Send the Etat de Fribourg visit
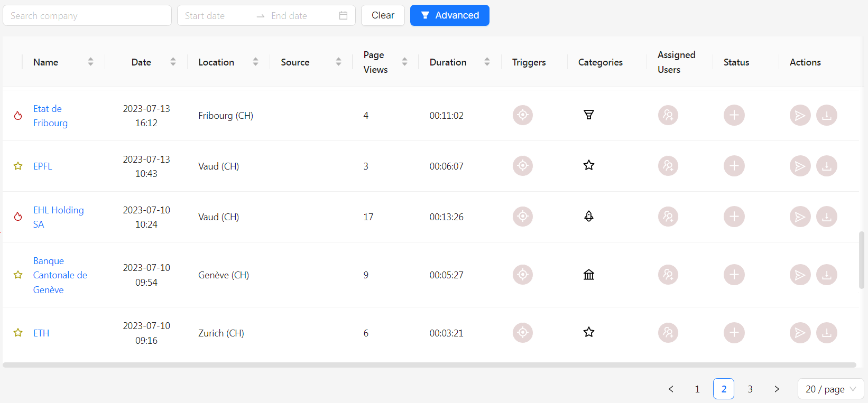 [x=800, y=115]
